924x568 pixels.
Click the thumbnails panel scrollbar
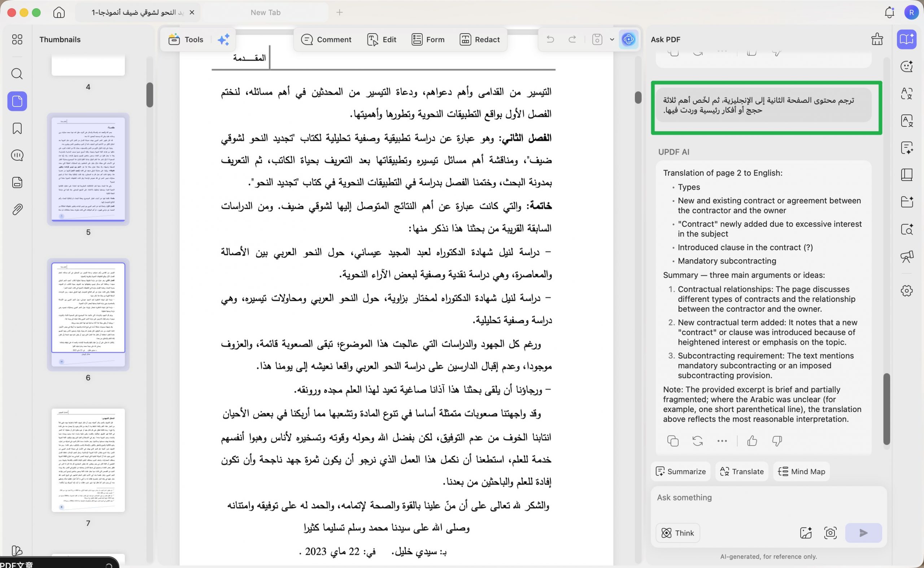[x=150, y=95]
